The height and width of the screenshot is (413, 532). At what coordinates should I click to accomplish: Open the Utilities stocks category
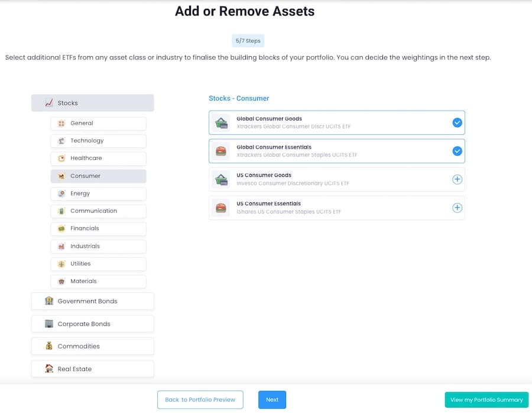(98, 264)
